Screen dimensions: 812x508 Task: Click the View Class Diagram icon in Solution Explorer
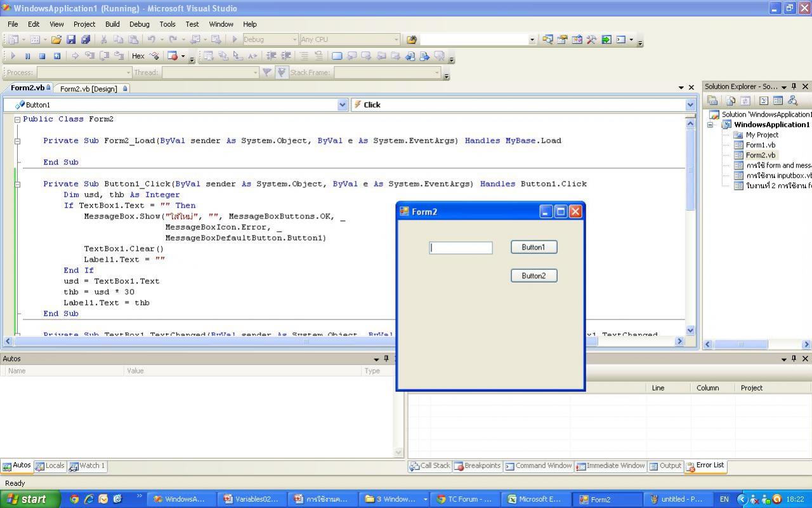[x=792, y=100]
